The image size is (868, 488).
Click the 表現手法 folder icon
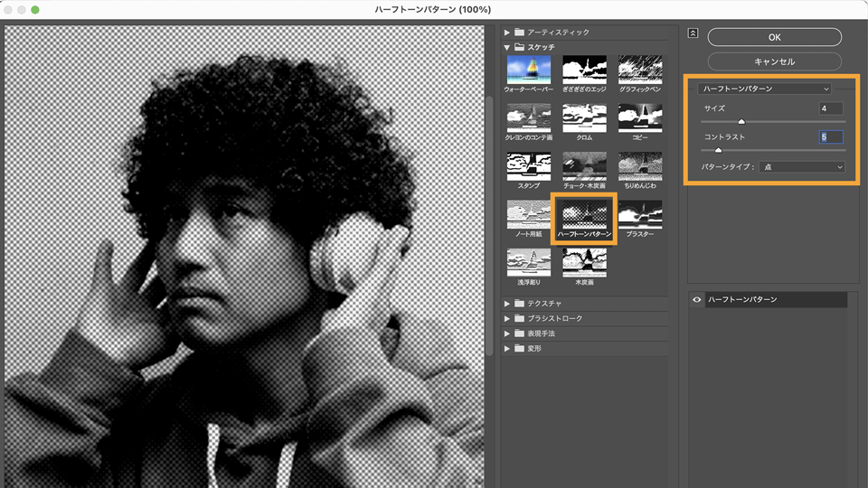tap(519, 333)
